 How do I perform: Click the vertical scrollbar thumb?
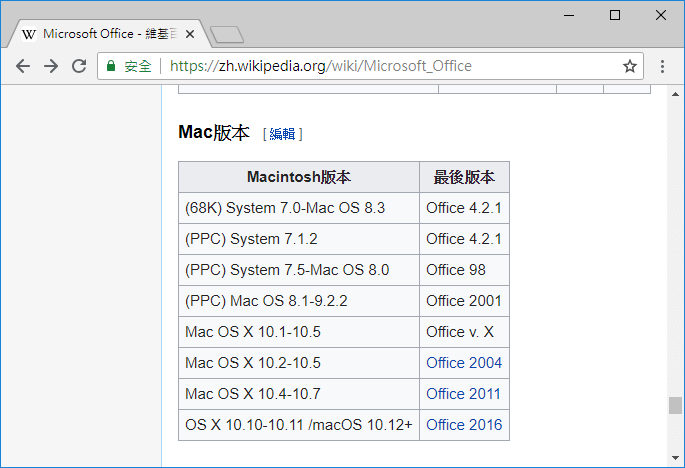(675, 405)
